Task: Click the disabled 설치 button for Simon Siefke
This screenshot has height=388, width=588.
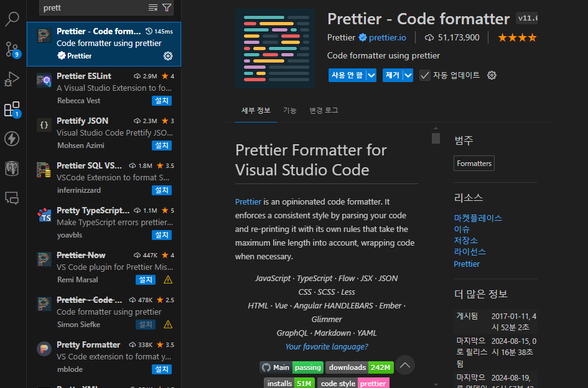Action: pos(146,325)
